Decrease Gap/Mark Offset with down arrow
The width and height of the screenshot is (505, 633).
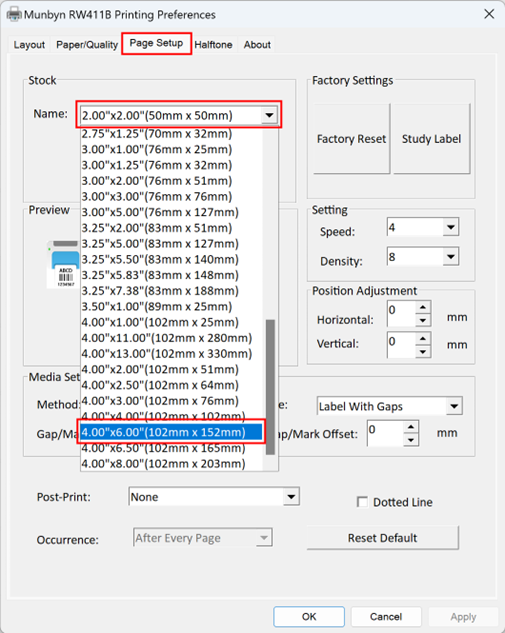coord(411,440)
